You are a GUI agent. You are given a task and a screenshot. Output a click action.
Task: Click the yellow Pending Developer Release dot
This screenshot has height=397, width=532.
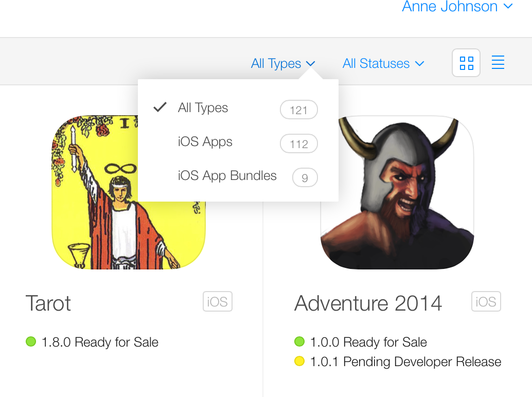[x=299, y=362]
